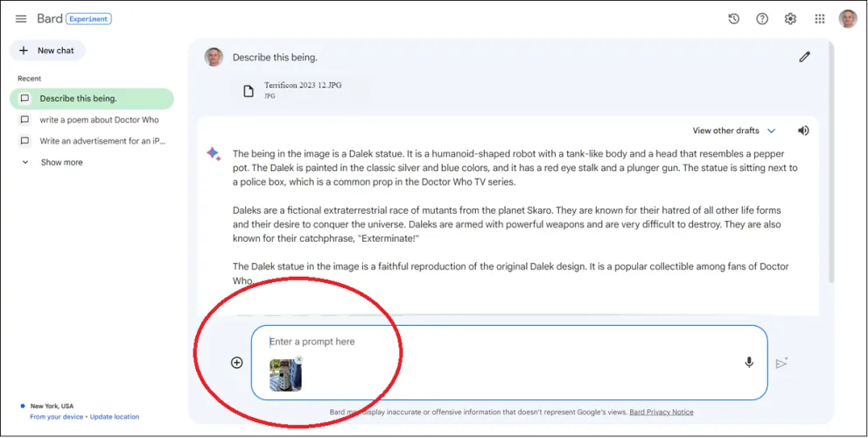Click the help question mark icon
The height and width of the screenshot is (438, 868).
coord(762,19)
